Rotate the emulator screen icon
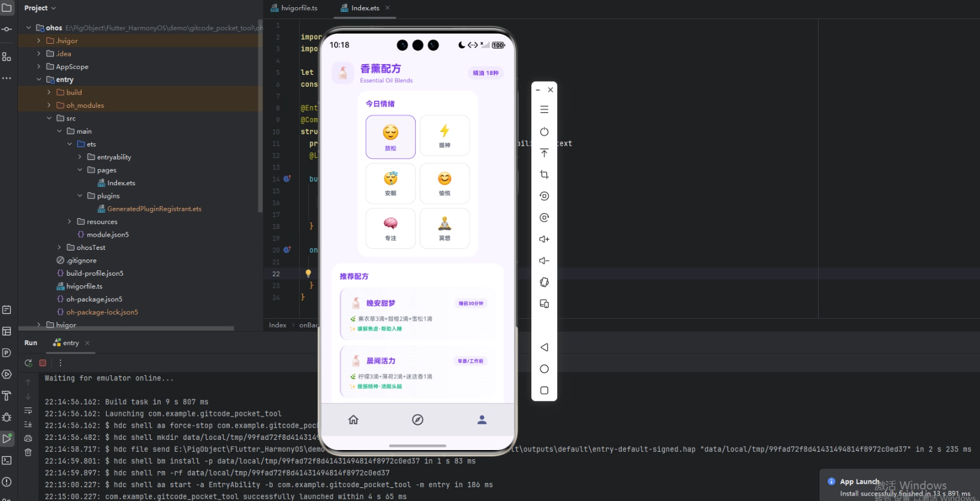This screenshot has height=501, width=980. click(x=544, y=282)
